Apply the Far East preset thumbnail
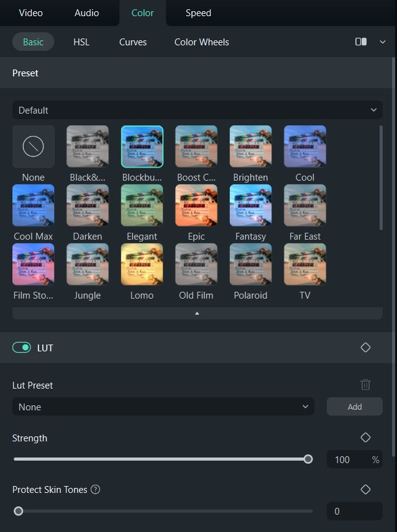This screenshot has width=397, height=532. 305,205
